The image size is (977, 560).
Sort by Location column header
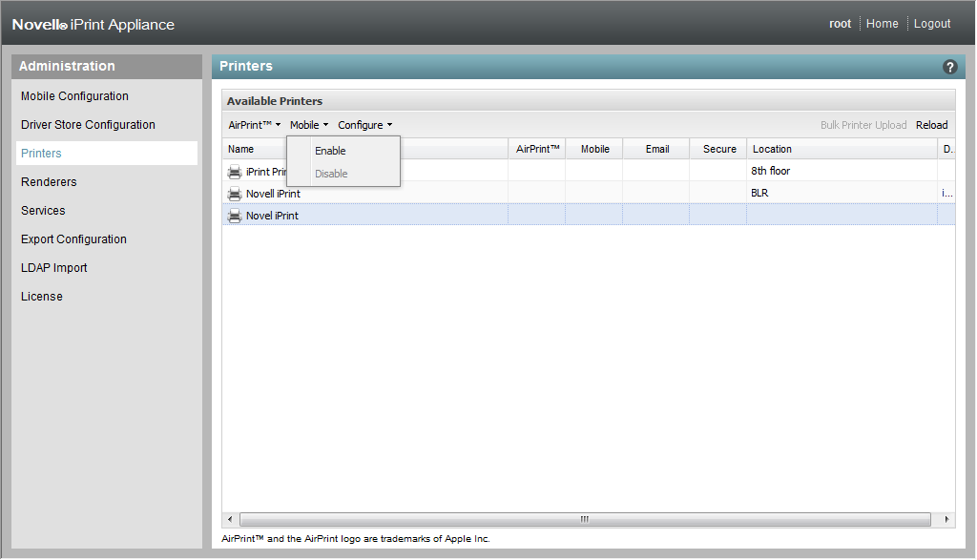pyautogui.click(x=842, y=149)
